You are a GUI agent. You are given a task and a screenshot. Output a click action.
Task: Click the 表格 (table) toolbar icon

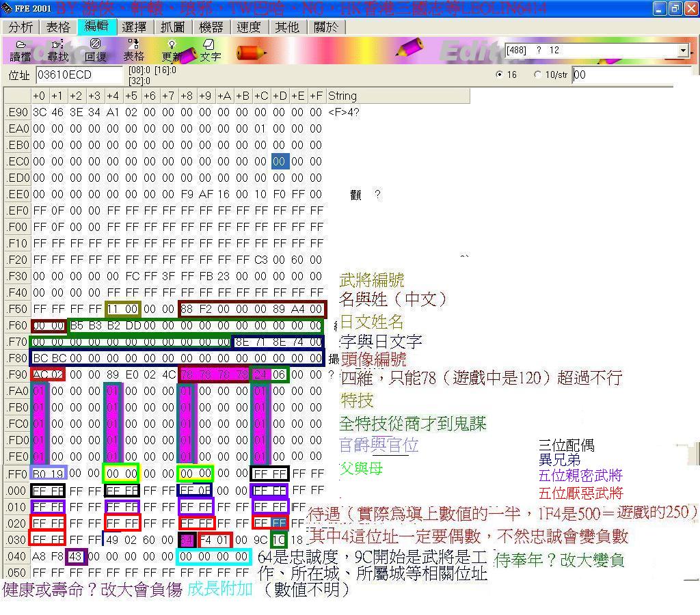point(133,51)
